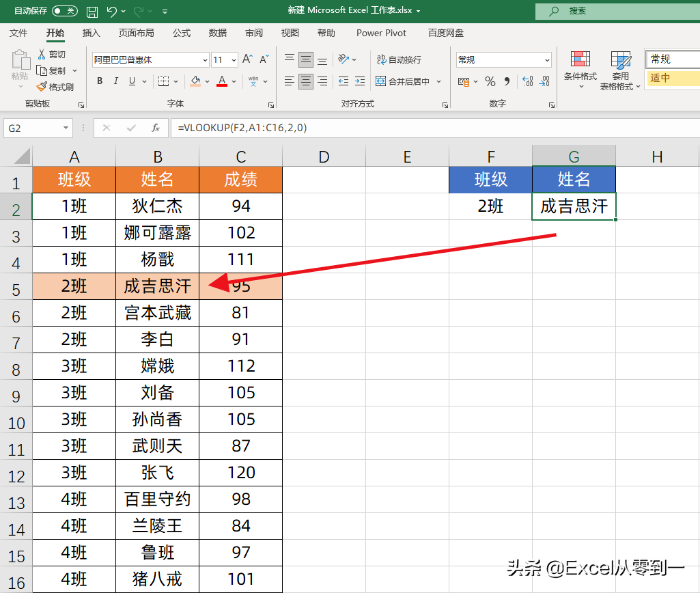
Task: Open the number format 常规 dropdown
Action: click(x=547, y=60)
